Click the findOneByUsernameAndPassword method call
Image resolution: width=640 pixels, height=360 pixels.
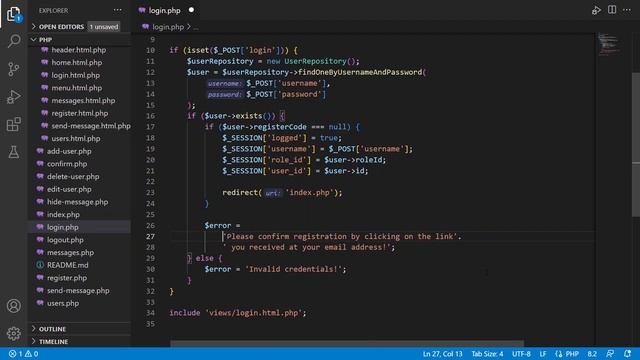[360, 72]
